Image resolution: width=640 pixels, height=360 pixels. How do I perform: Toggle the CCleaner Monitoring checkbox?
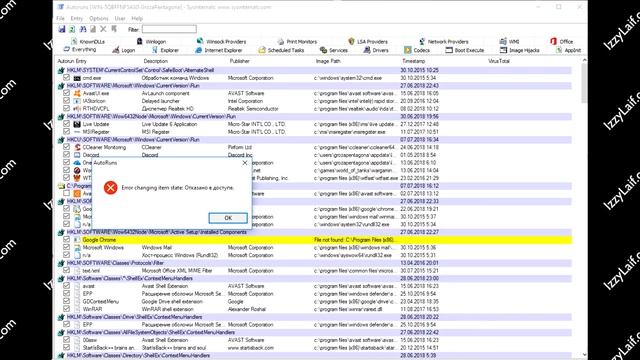(67, 147)
